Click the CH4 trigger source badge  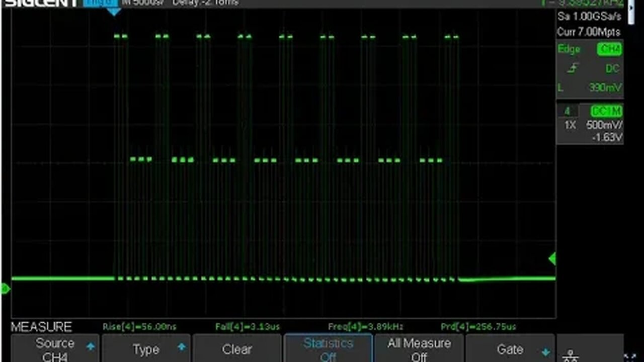pyautogui.click(x=609, y=49)
